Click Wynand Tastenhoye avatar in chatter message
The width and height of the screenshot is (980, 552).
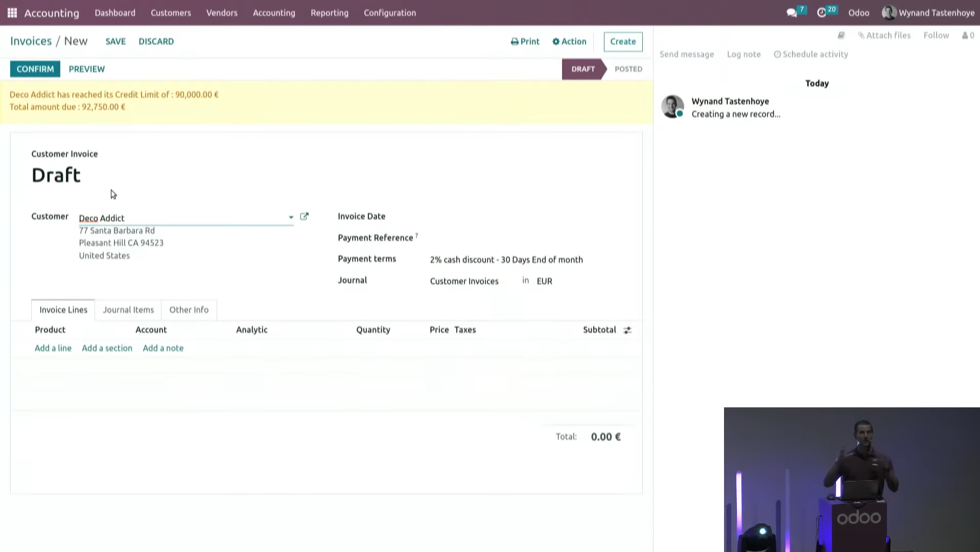[x=672, y=106]
